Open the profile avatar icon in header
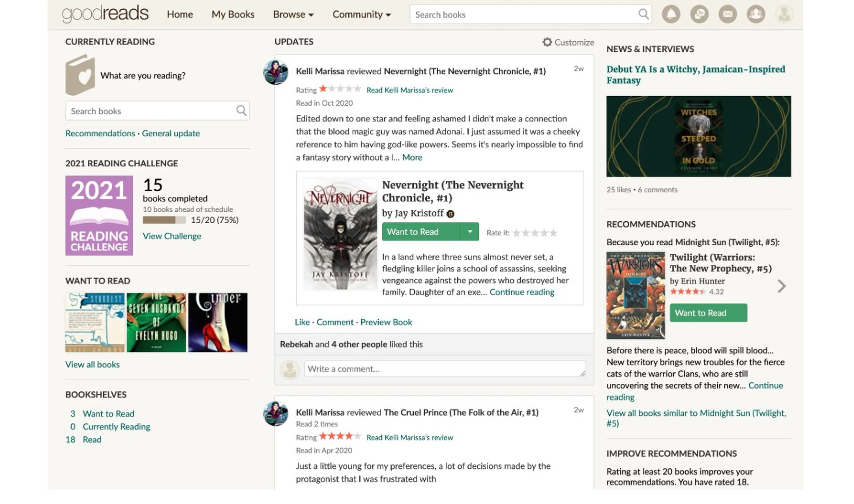 (x=784, y=14)
